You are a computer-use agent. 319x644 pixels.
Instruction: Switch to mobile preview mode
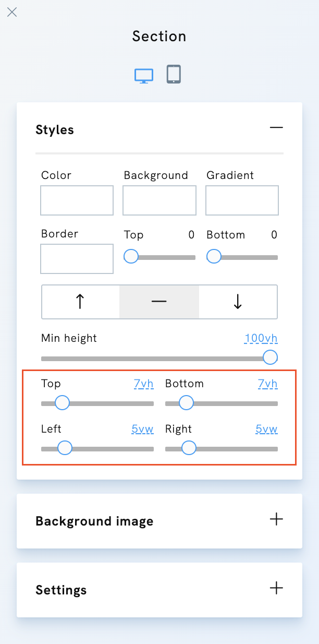point(173,74)
